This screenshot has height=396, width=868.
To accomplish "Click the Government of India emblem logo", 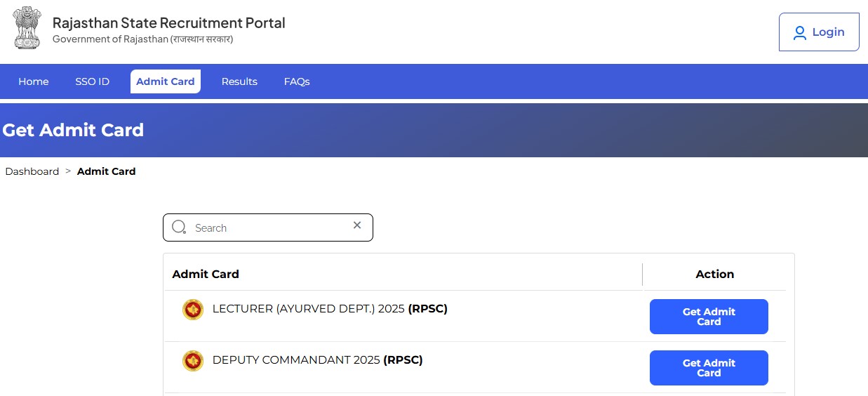I will pos(27,27).
